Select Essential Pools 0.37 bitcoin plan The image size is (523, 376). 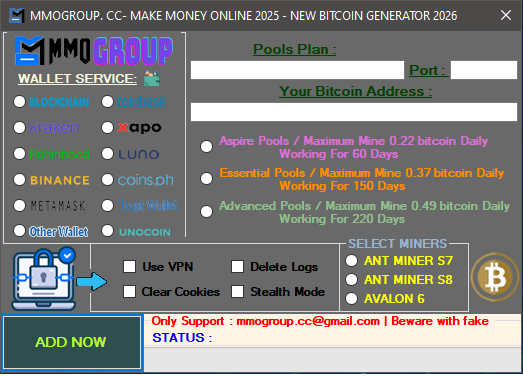[x=206, y=178]
